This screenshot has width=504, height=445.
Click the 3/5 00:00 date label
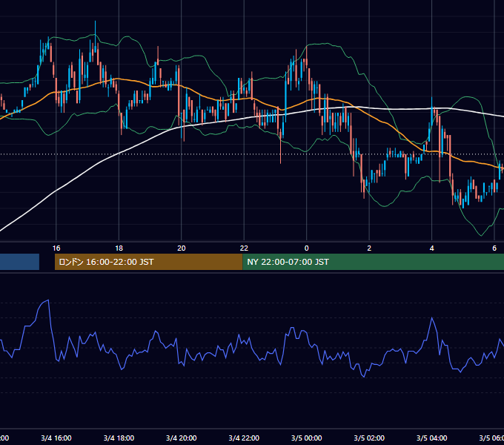(x=306, y=438)
